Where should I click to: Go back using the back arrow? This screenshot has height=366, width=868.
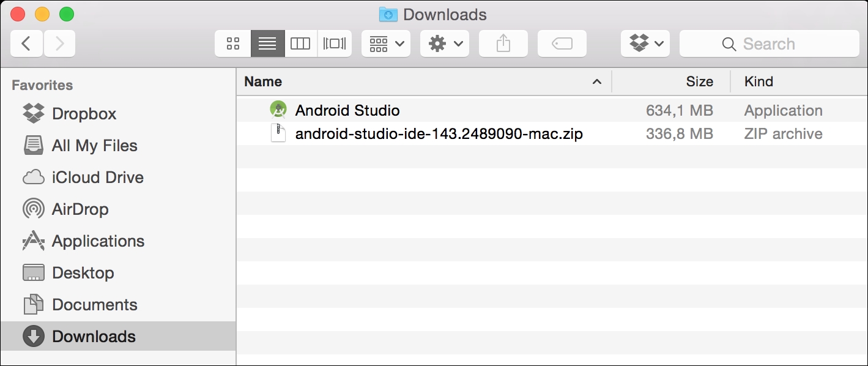26,43
